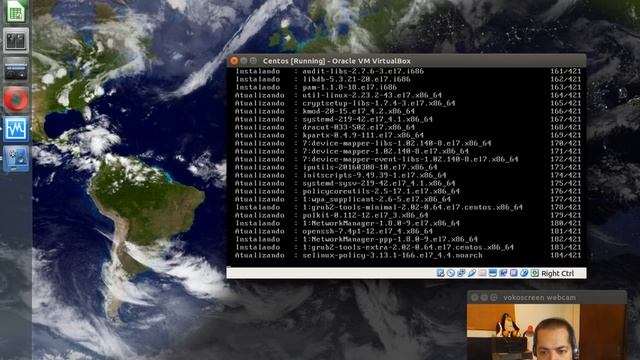Image resolution: width=640 pixels, height=360 pixels.
Task: Click the audit-libs-2.7.6-3.el7.i686 line
Action: tap(407, 71)
